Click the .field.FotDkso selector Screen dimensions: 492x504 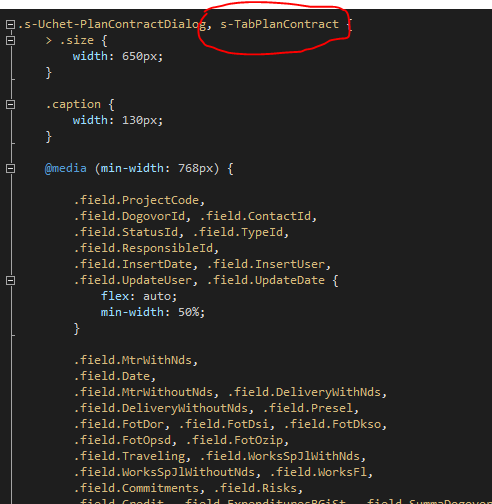pyautogui.click(x=332, y=424)
